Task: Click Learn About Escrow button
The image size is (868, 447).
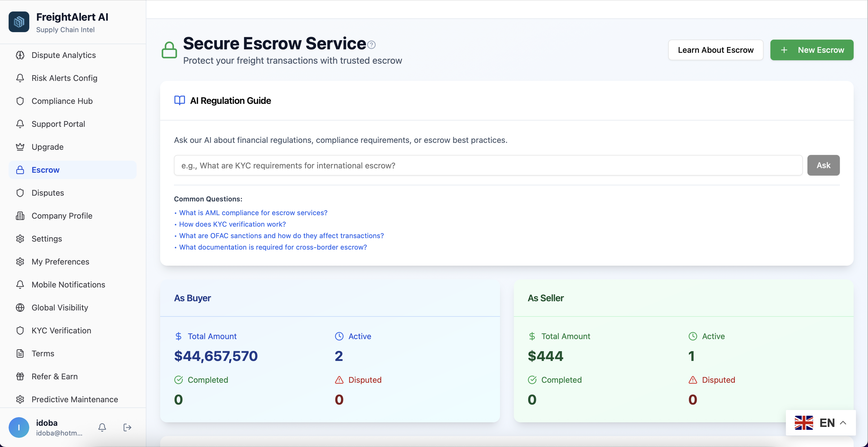Action: (x=715, y=50)
